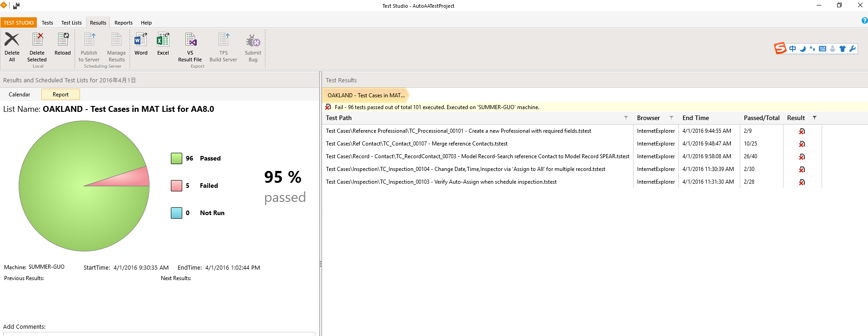This screenshot has height=336, width=868.
Task: Click fail icon for TC_Contact_00107 row
Action: 802,144
